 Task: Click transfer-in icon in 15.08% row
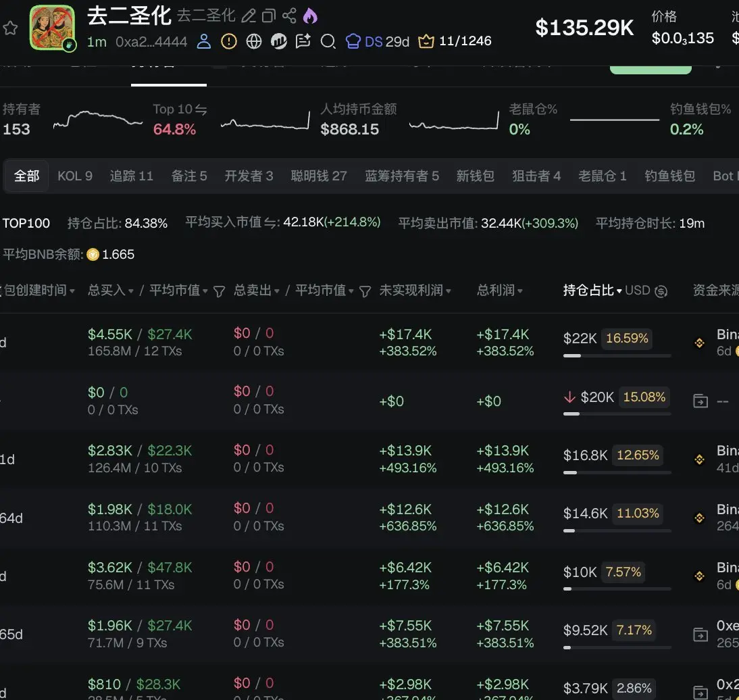click(x=700, y=401)
